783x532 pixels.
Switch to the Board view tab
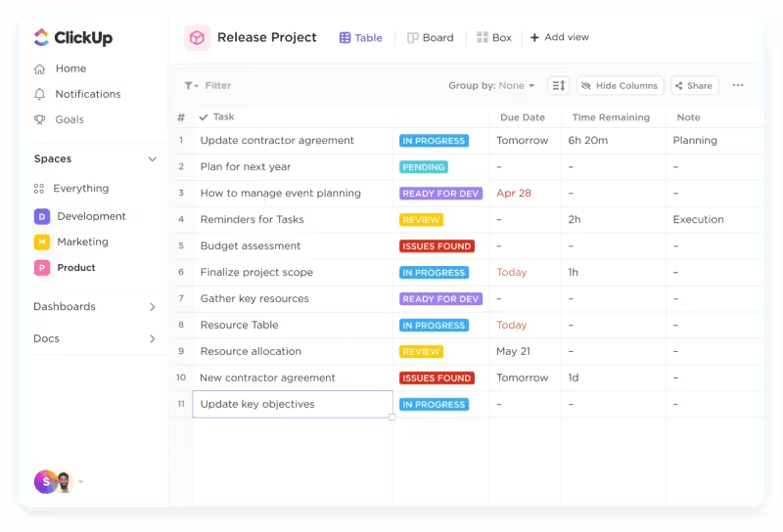430,38
